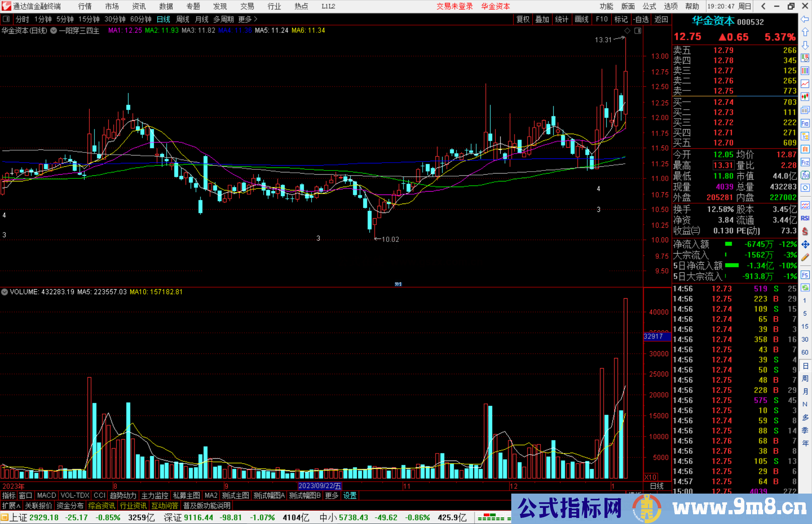Click the green refresh icon in sidebar
The width and height of the screenshot is (812, 524).
pyautogui.click(x=805, y=288)
